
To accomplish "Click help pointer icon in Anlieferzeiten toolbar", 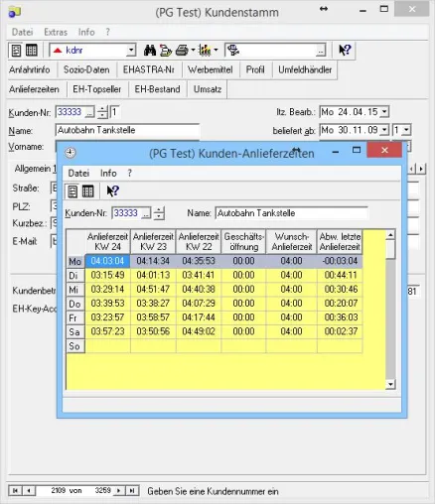I will [113, 190].
